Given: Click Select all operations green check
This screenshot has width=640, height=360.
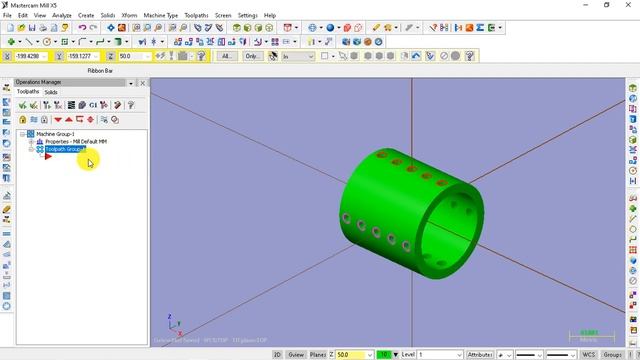Looking at the screenshot, I should click(x=22, y=105).
